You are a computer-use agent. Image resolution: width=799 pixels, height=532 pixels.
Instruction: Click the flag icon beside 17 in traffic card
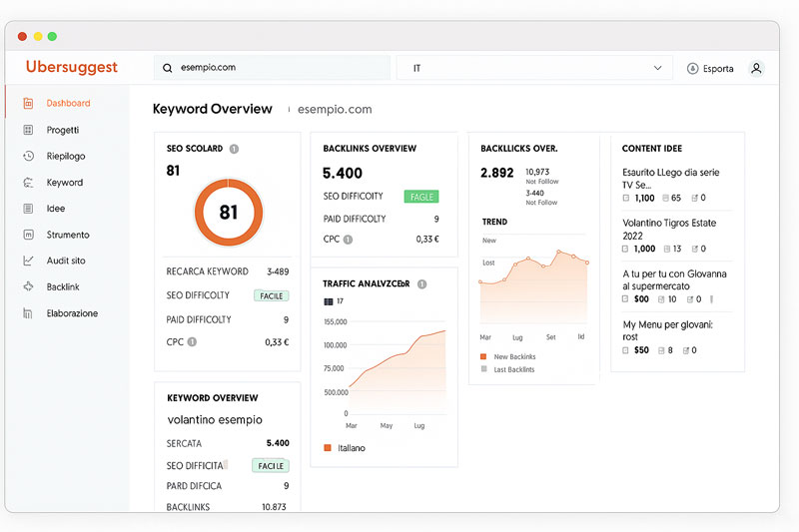329,301
